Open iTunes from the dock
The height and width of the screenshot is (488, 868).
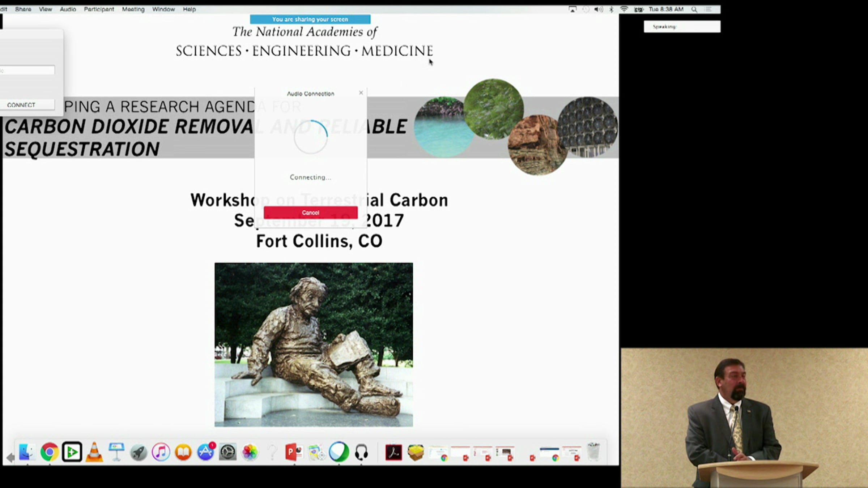click(x=161, y=452)
